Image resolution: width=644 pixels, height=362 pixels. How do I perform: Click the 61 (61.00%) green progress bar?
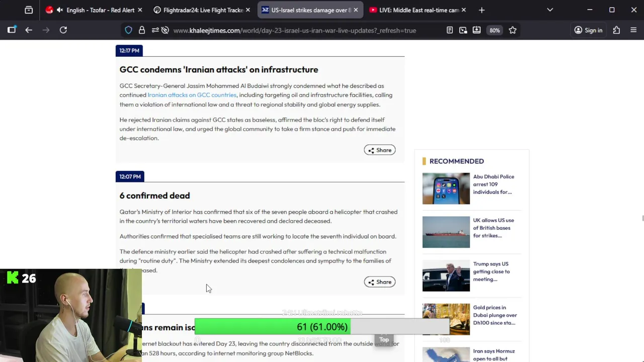pyautogui.click(x=322, y=327)
